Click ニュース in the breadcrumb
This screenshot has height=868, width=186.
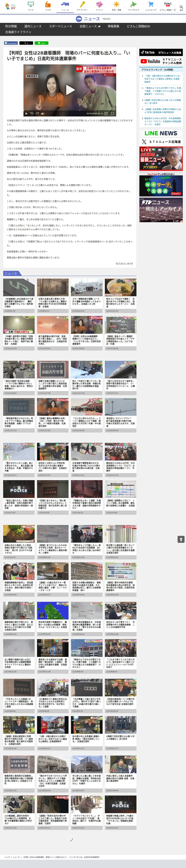[x=16, y=857]
